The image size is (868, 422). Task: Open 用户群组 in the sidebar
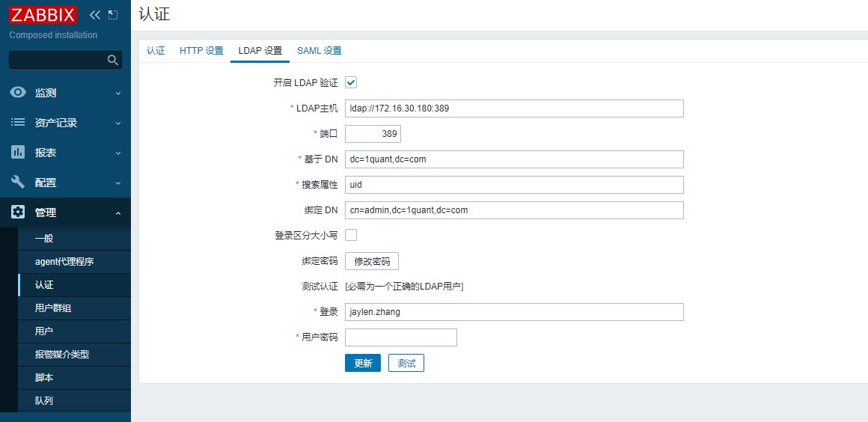[53, 308]
